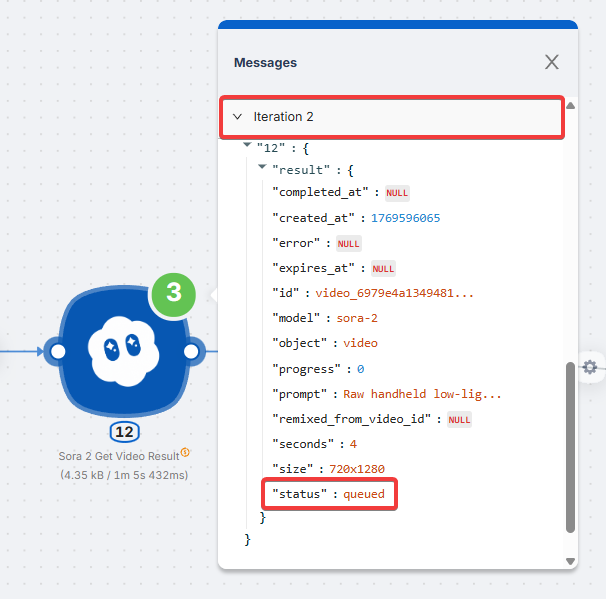Viewport: 606px width, 599px height.
Task: Click the info icon beside the module name
Action: point(185,453)
